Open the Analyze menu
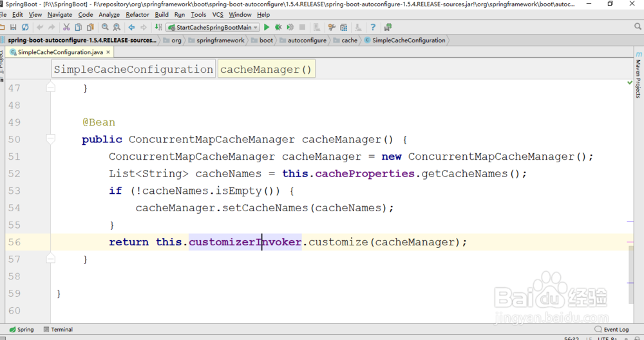This screenshot has height=340, width=644. click(109, 14)
